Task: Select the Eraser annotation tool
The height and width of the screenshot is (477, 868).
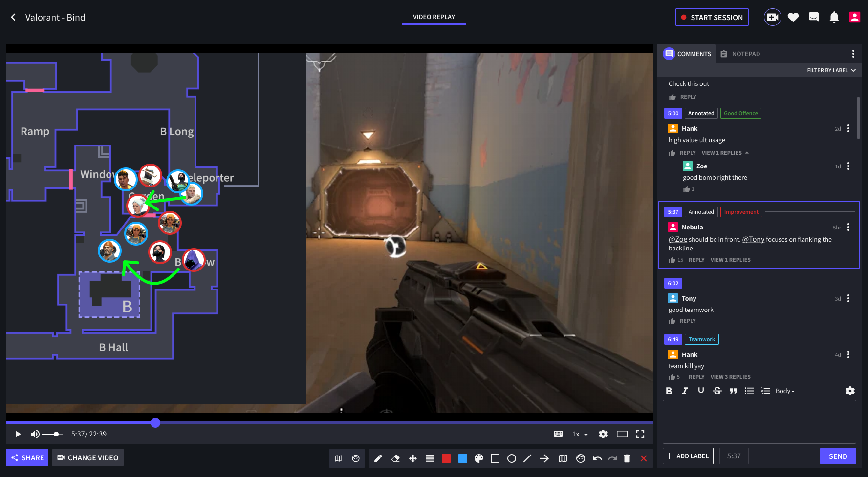Action: click(395, 458)
